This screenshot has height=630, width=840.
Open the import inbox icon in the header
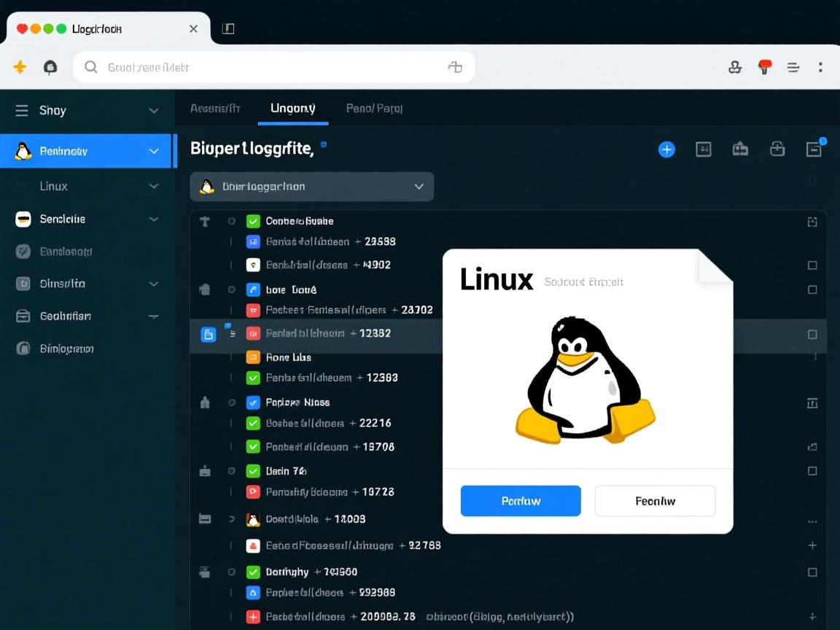pos(777,149)
